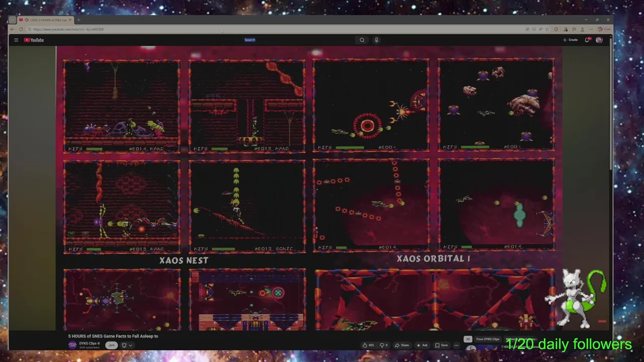Click the Ask button
Screen dimensions: 644x362
[x=422, y=345]
